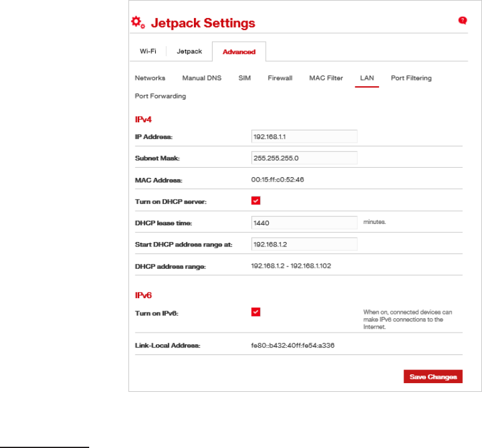Click the IPv4 section heading

(143, 120)
